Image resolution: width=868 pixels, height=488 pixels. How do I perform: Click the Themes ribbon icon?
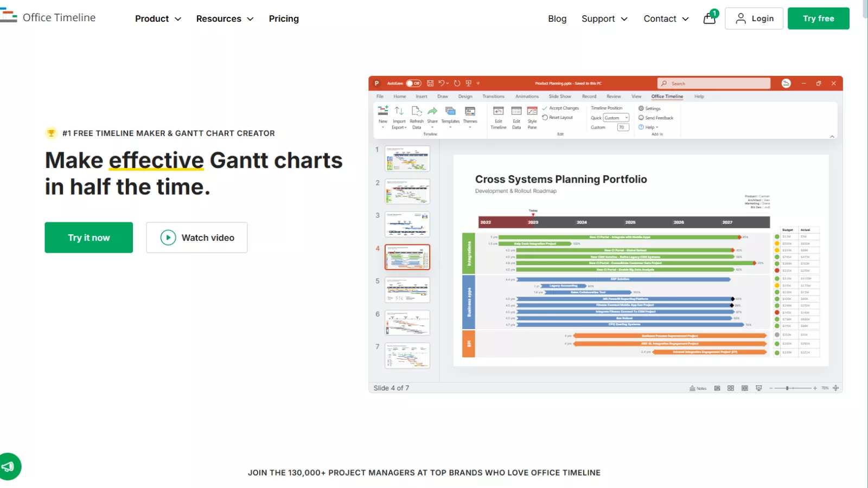470,112
